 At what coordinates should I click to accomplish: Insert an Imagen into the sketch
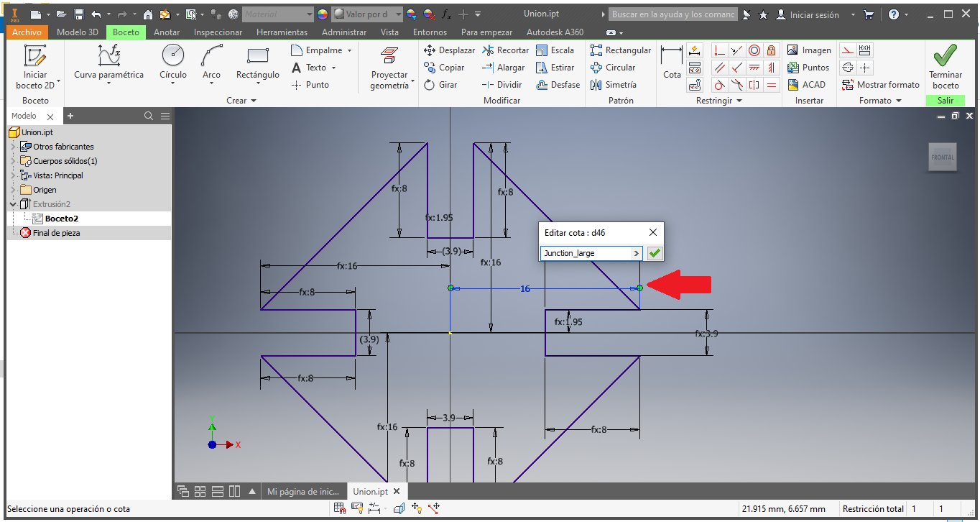click(809, 50)
